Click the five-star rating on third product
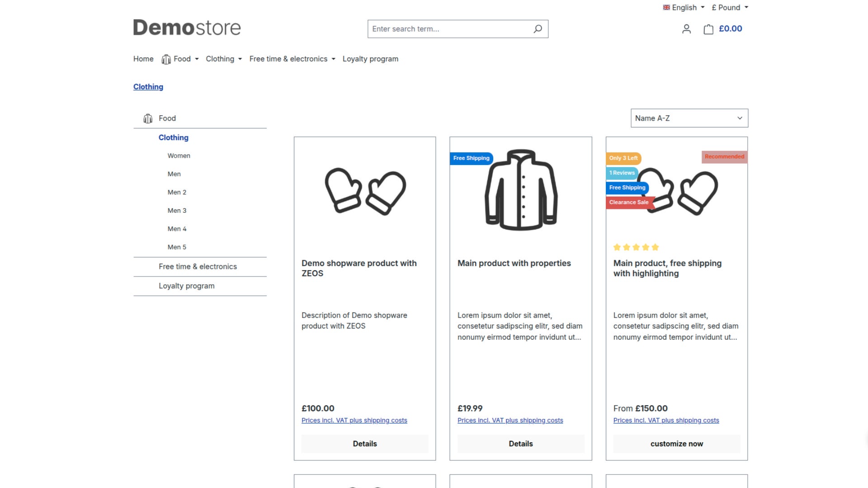The width and height of the screenshot is (868, 488). tap(636, 247)
